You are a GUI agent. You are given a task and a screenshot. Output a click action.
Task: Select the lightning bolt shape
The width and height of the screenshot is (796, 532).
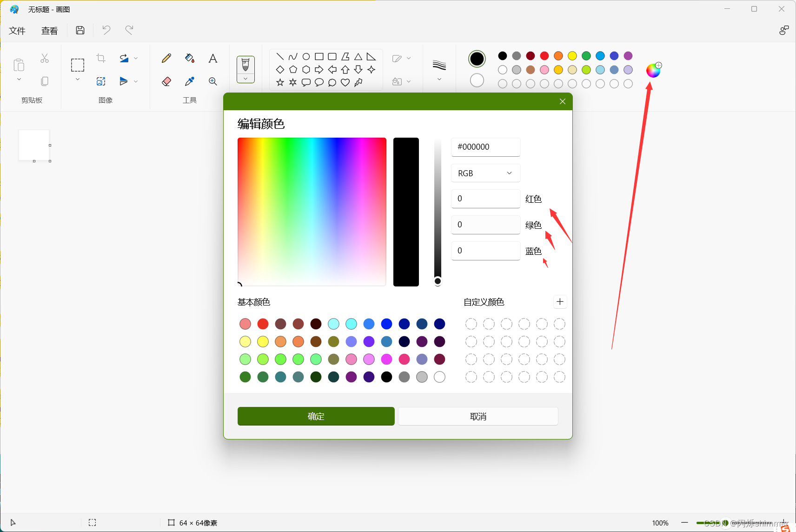358,82
